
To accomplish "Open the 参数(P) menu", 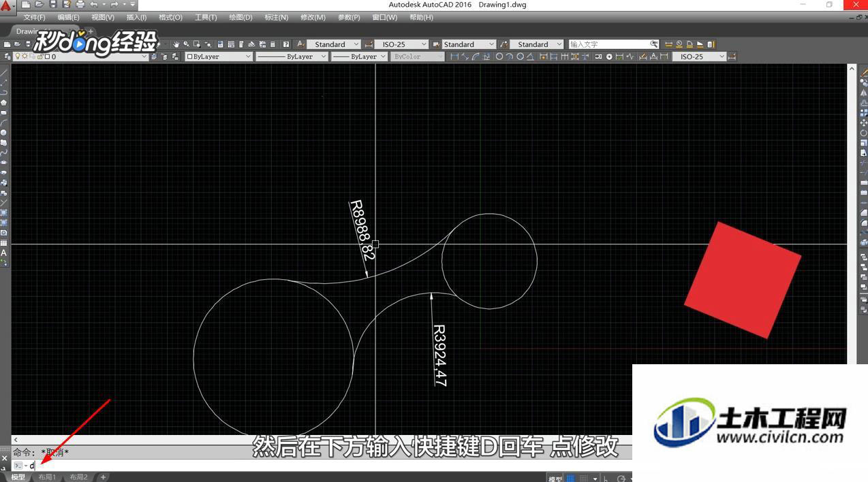I will click(x=349, y=17).
